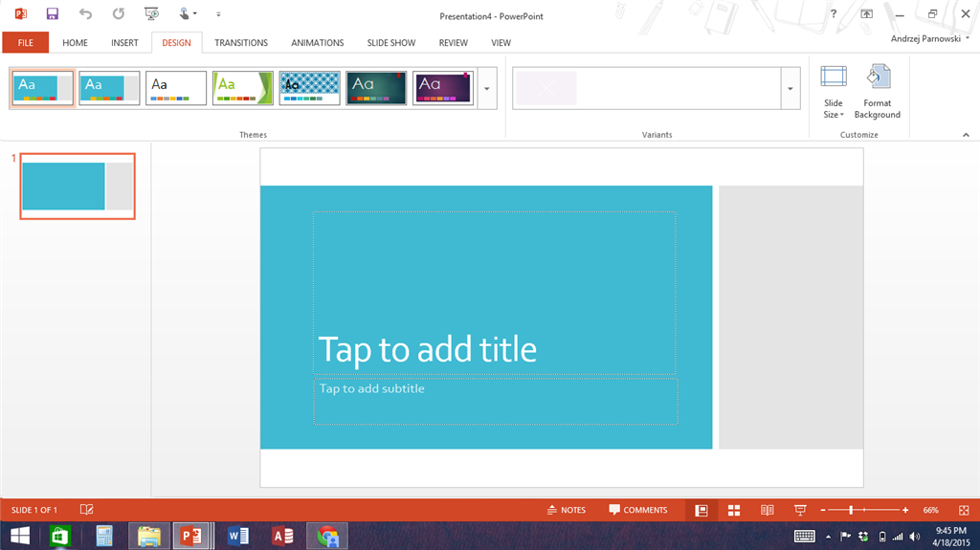Click Andrzej Parnowski account name
Viewport: 980px width, 550px height.
coord(925,39)
